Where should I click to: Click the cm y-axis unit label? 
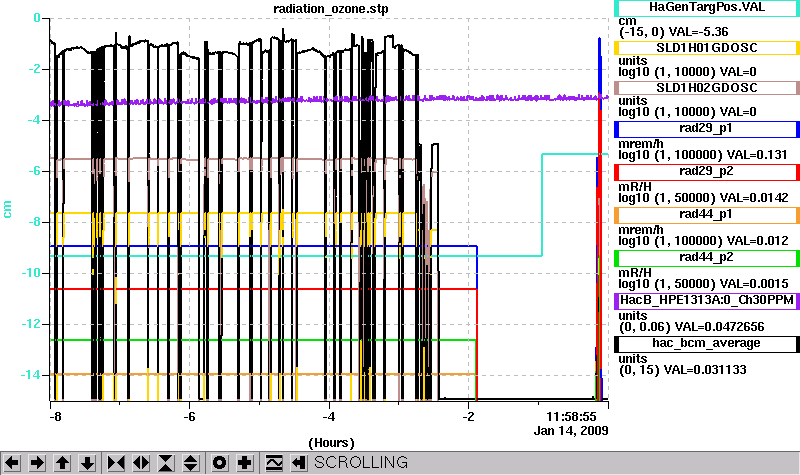pos(7,209)
